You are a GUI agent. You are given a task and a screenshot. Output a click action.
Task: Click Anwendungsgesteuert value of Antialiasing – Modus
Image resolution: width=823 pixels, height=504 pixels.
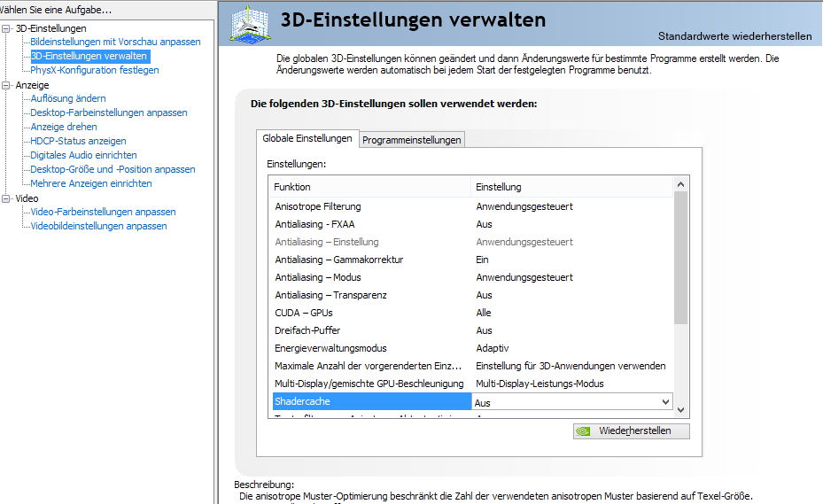click(524, 277)
